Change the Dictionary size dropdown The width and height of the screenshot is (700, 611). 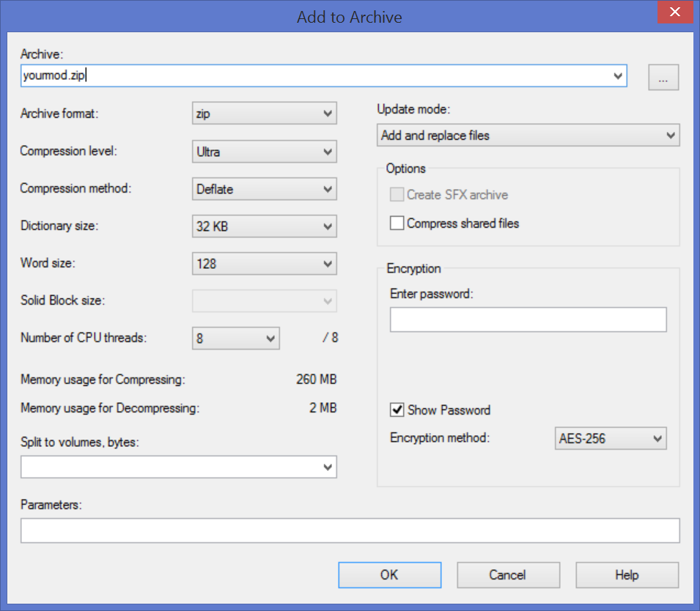tap(265, 226)
